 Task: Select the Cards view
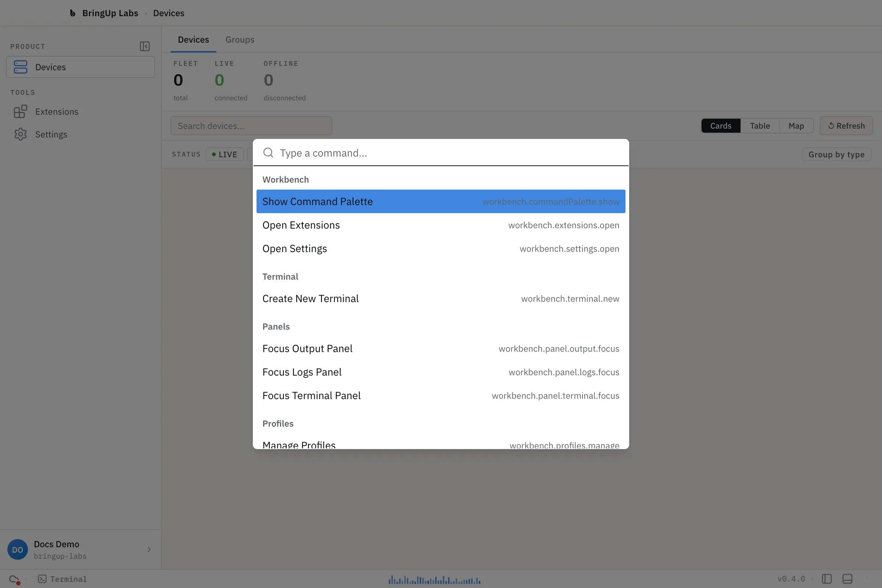coord(720,126)
